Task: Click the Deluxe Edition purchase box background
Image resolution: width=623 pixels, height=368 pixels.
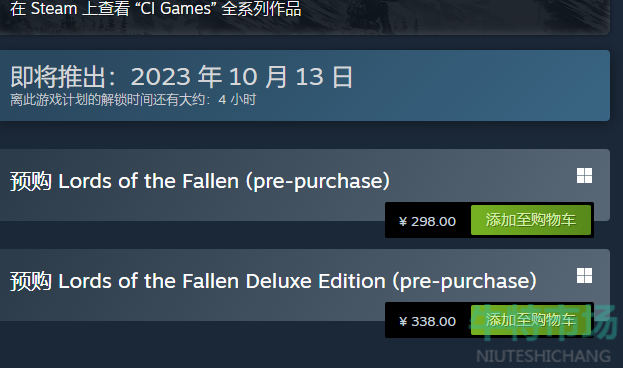Action: (305, 285)
